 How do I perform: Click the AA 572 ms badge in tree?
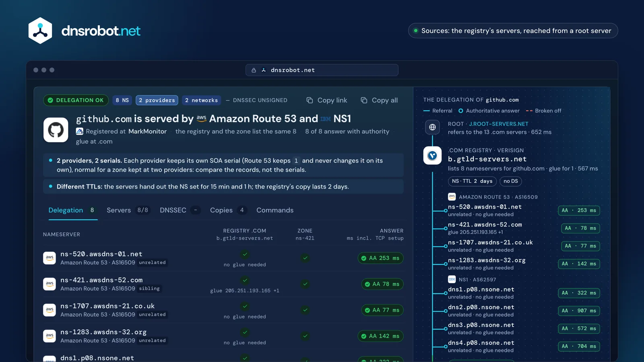(x=579, y=329)
